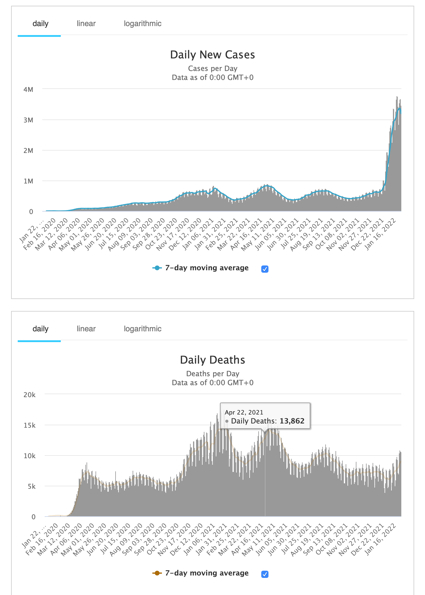Switch to linear tab in Daily New Cases chart

coord(86,24)
